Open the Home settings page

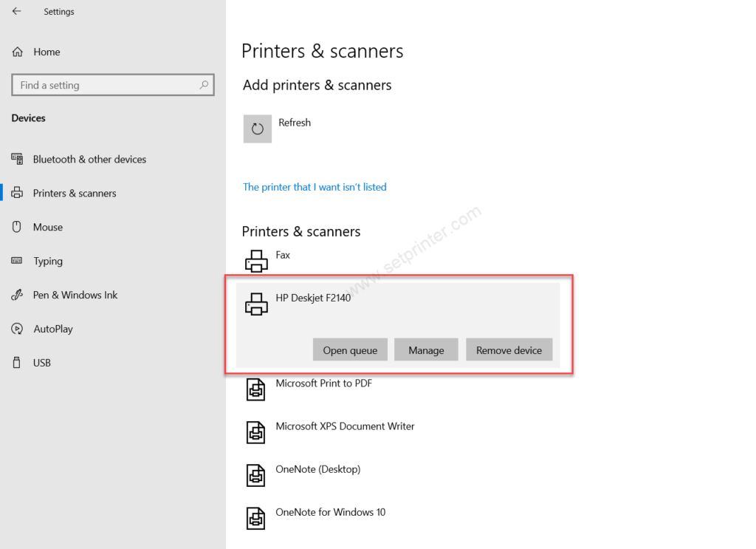[47, 52]
